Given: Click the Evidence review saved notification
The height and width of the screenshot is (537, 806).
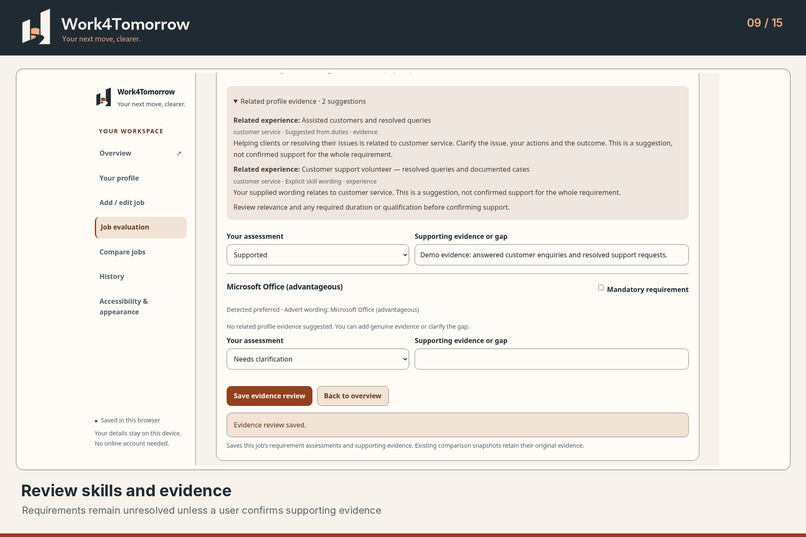Looking at the screenshot, I should 457,425.
